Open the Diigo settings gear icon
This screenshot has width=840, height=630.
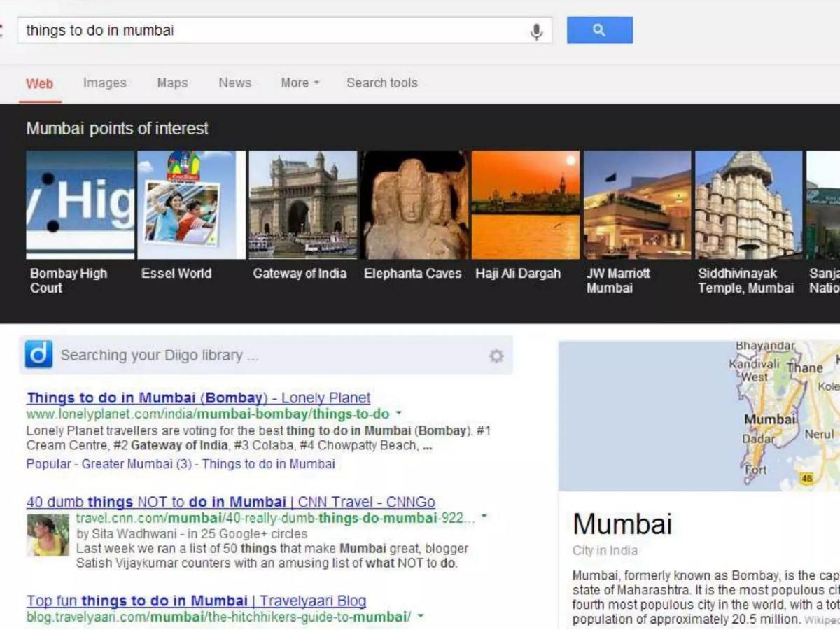pyautogui.click(x=496, y=356)
